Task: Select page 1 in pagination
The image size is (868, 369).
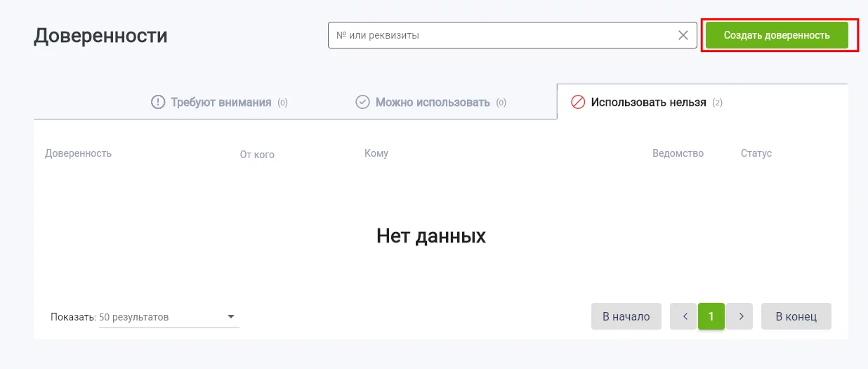Action: pyautogui.click(x=711, y=317)
